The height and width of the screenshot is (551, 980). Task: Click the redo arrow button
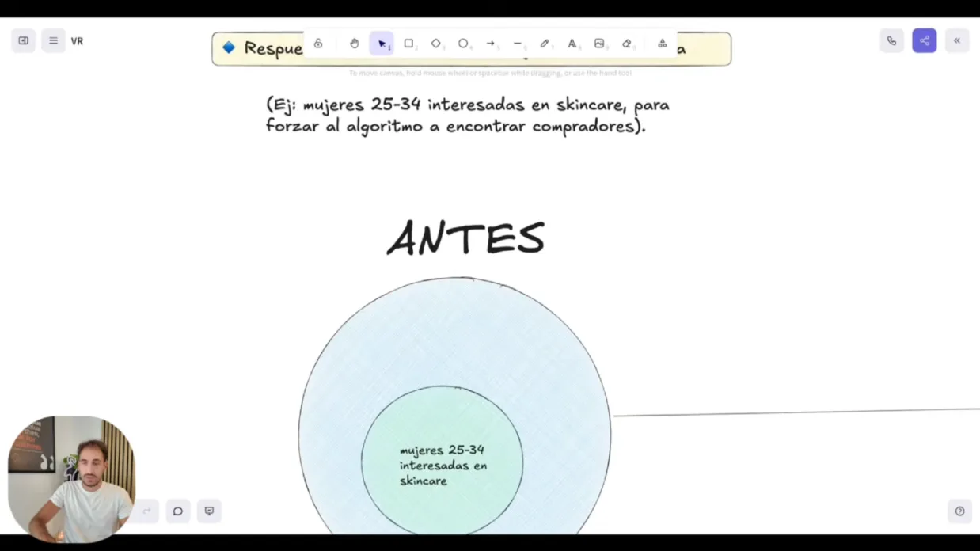147,511
